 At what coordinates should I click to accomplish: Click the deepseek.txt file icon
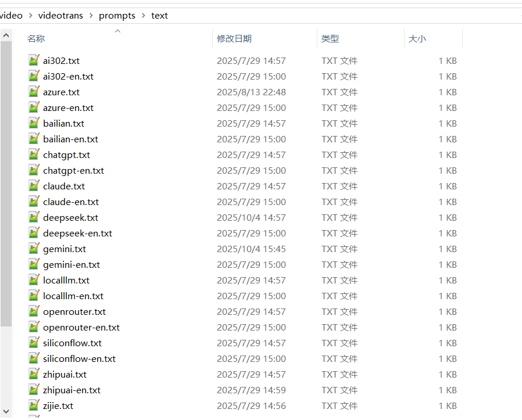pos(34,217)
